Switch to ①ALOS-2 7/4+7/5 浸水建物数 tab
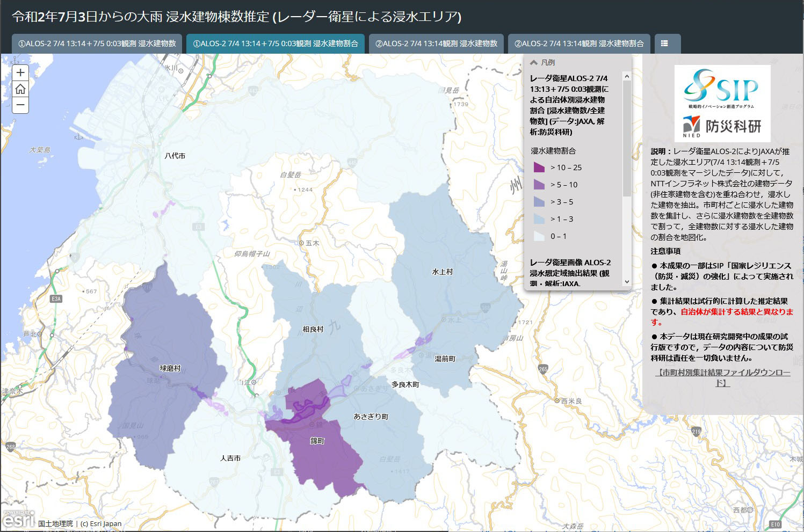 click(97, 43)
